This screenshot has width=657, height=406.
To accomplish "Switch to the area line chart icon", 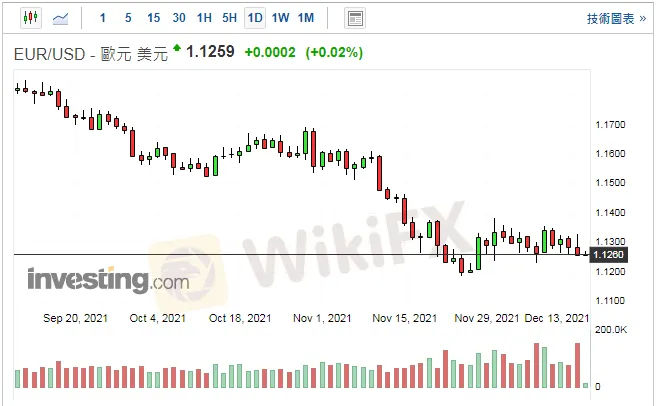I will [60, 18].
